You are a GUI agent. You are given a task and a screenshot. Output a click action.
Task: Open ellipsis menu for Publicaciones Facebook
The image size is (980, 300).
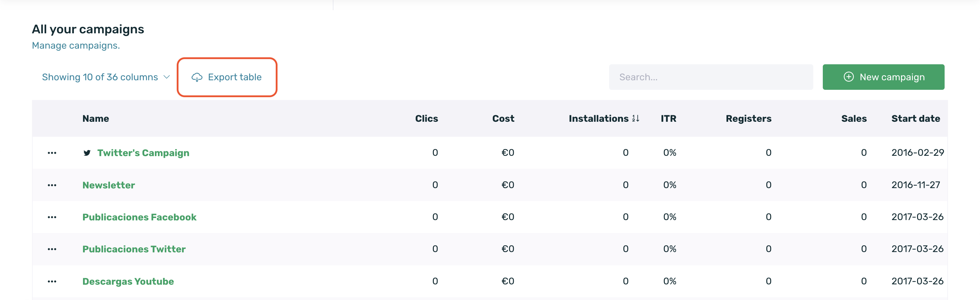pyautogui.click(x=52, y=217)
